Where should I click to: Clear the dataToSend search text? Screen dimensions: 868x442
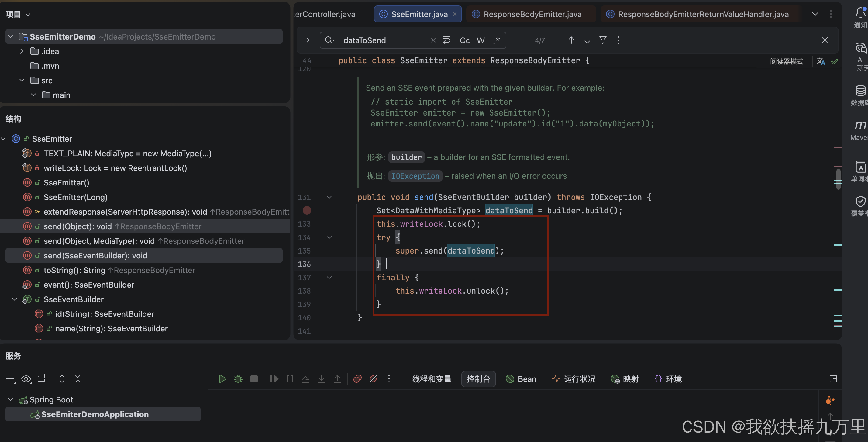coord(433,40)
